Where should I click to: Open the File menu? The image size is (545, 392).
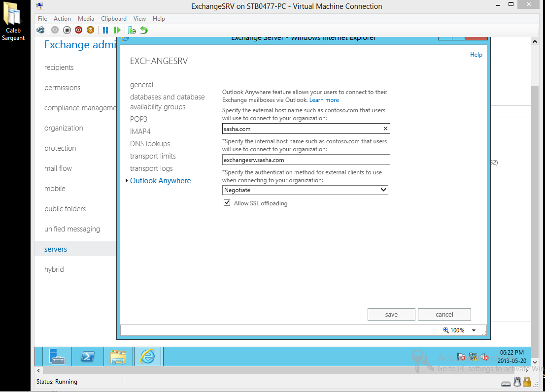click(x=42, y=19)
